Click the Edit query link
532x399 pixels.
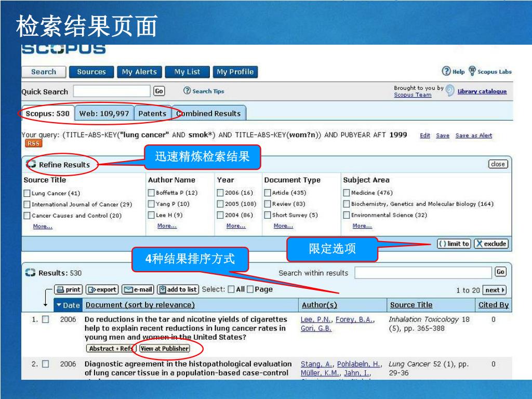click(425, 136)
